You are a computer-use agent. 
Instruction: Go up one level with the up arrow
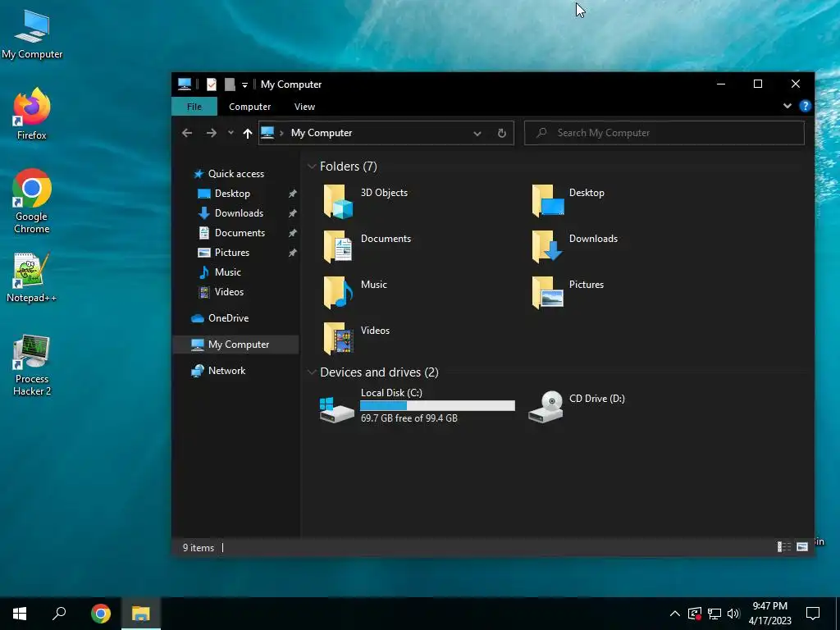pos(248,133)
